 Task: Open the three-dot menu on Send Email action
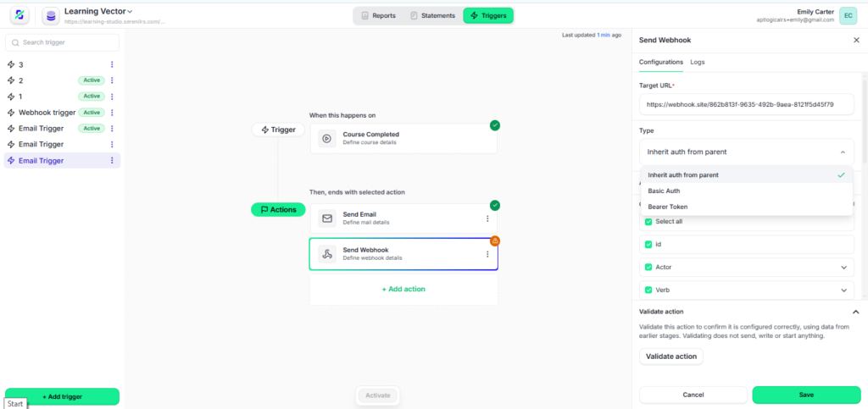(x=487, y=218)
